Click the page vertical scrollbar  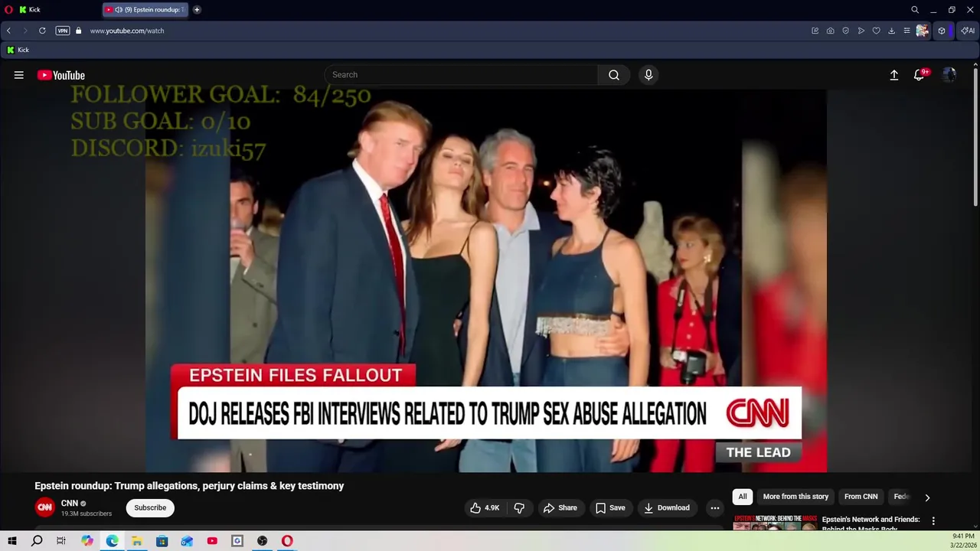coord(975,136)
